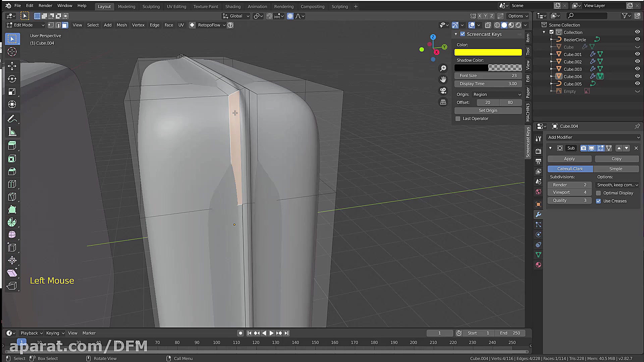Click the Set Origin button
644x362 pixels.
tap(488, 111)
